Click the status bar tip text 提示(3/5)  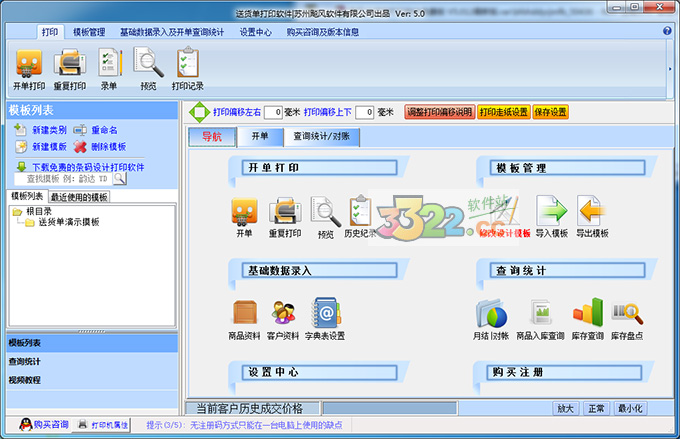click(244, 425)
